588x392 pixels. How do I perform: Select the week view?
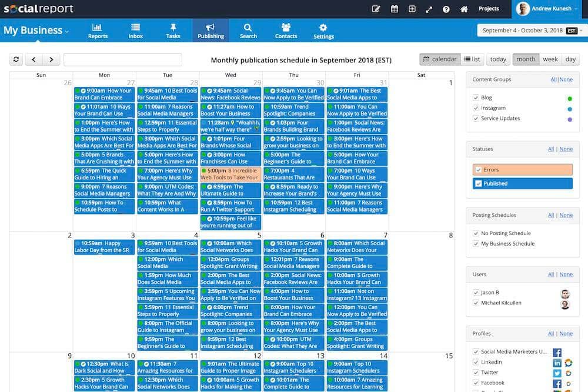tap(550, 59)
